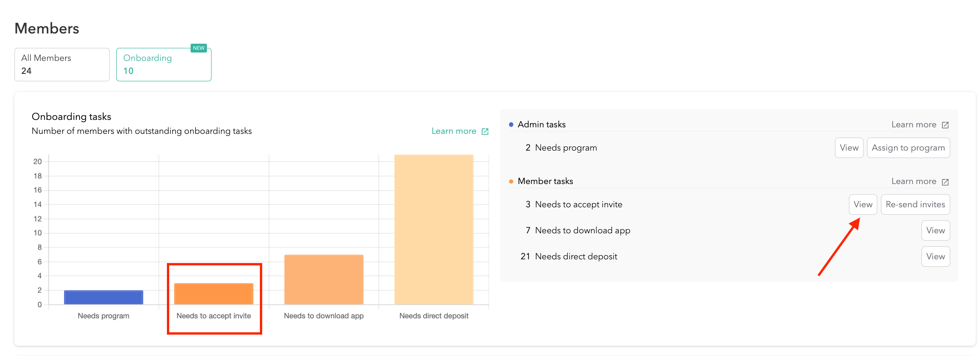
Task: View members needing direct deposit
Action: [x=935, y=257]
